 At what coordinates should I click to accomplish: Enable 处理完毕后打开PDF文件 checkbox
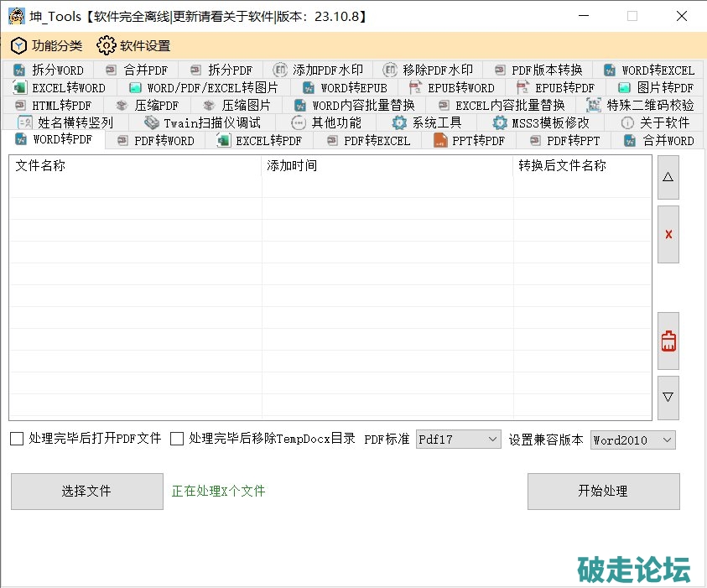point(17,439)
